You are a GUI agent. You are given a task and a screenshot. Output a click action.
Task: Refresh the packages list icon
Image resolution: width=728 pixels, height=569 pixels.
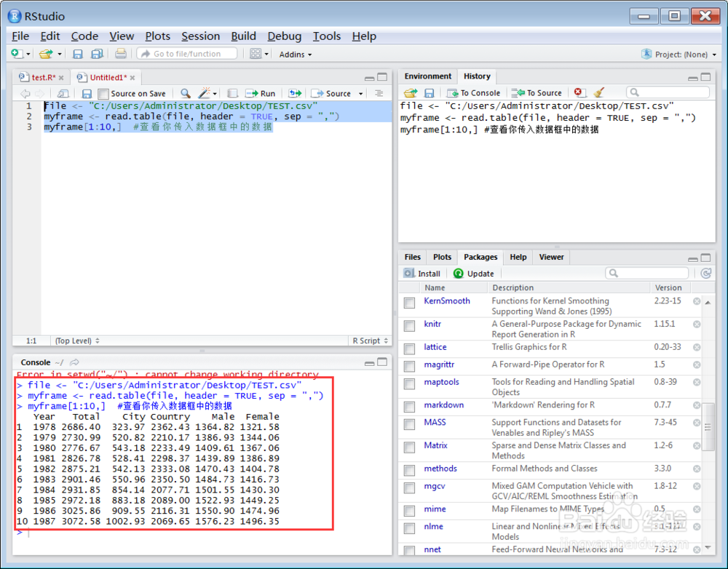[705, 274]
